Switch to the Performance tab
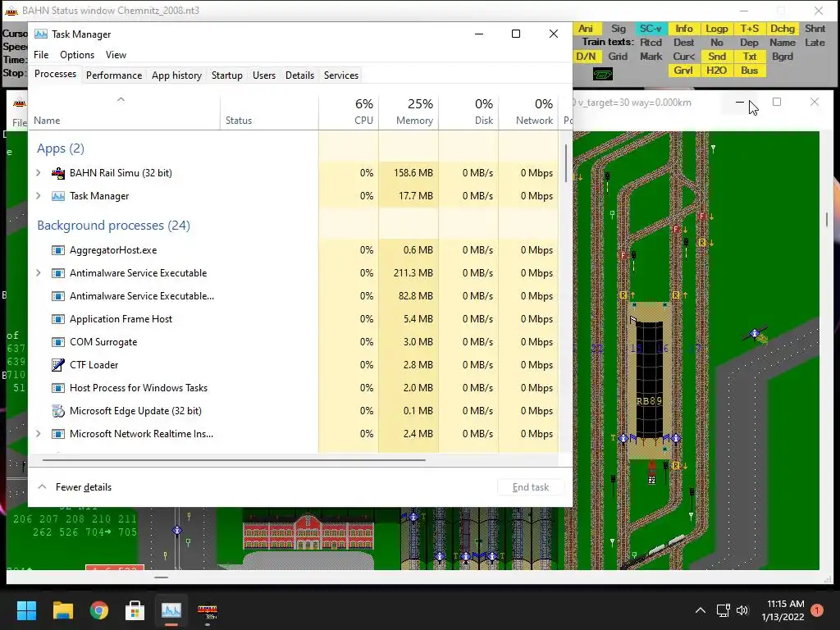 click(114, 75)
